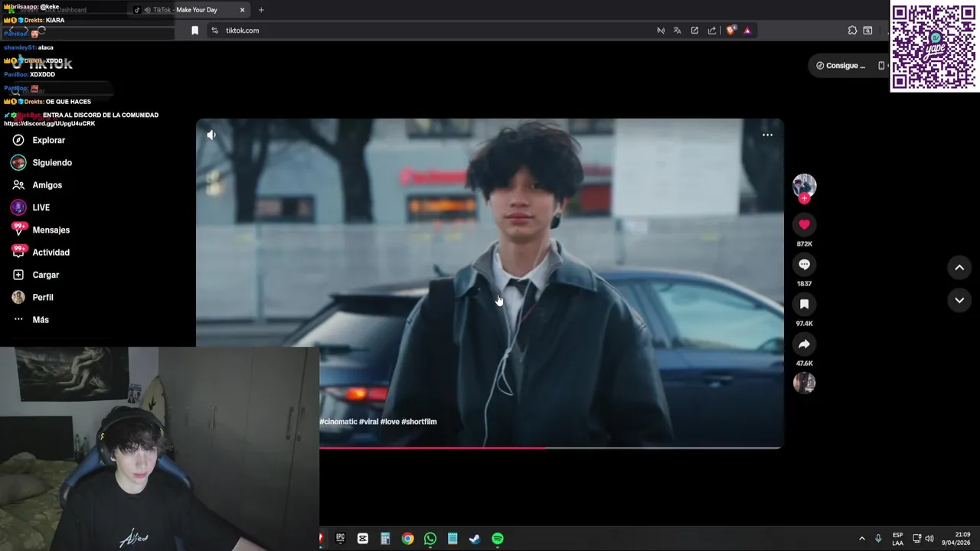
Task: Open the #viral hashtag
Action: pyautogui.click(x=368, y=422)
